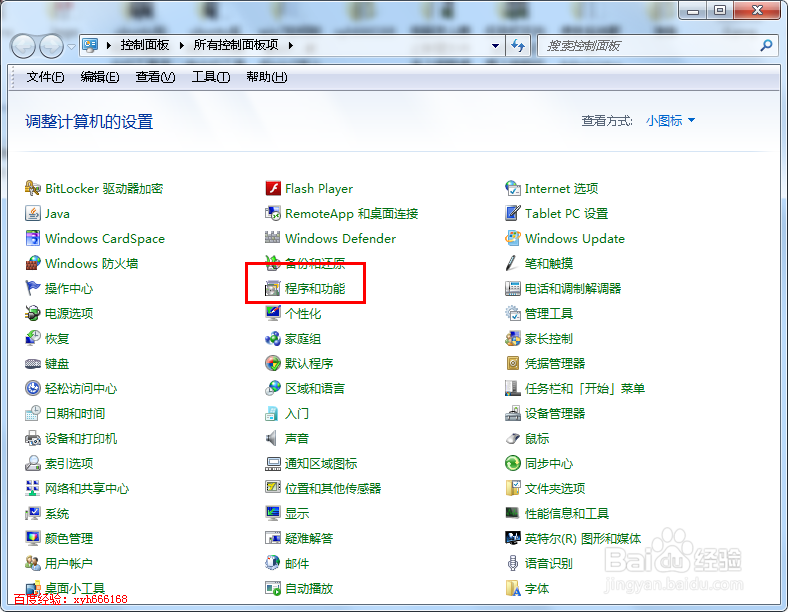788x612 pixels.
Task: Open 区域和语言 link
Action: [315, 388]
